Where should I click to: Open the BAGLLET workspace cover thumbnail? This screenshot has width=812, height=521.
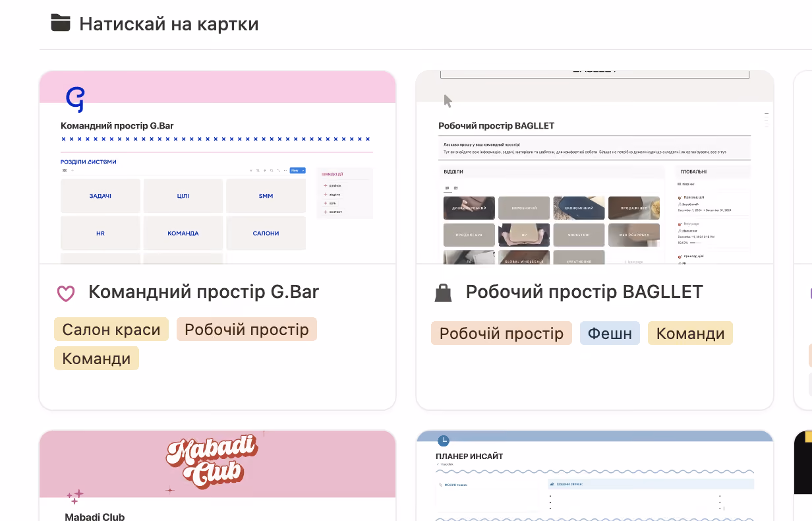pos(594,168)
